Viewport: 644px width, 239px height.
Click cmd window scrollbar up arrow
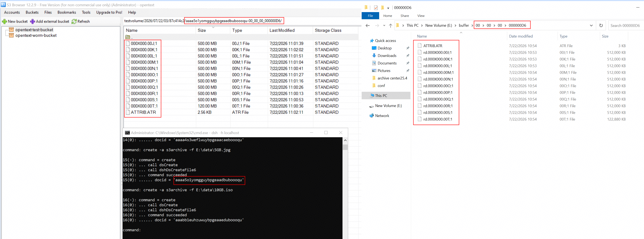coord(345,140)
